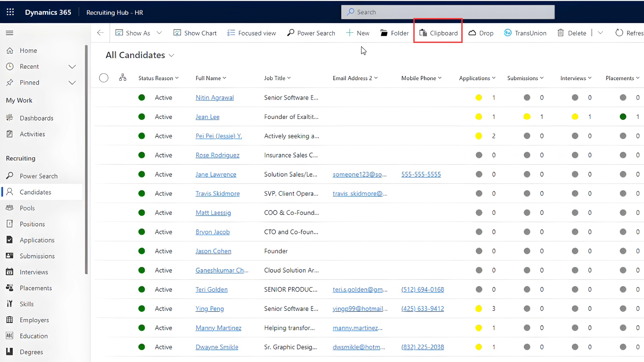Open Rose Rodriguez candidate record

(x=217, y=155)
